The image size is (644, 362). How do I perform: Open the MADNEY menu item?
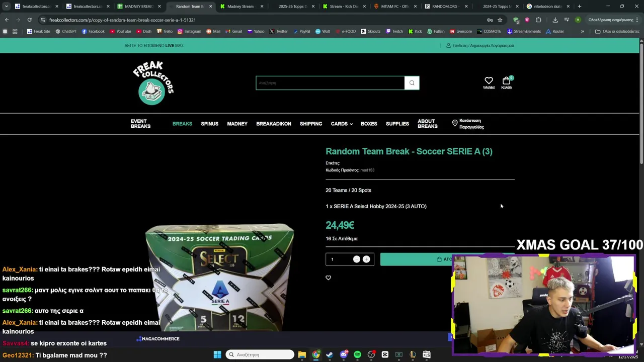point(237,124)
